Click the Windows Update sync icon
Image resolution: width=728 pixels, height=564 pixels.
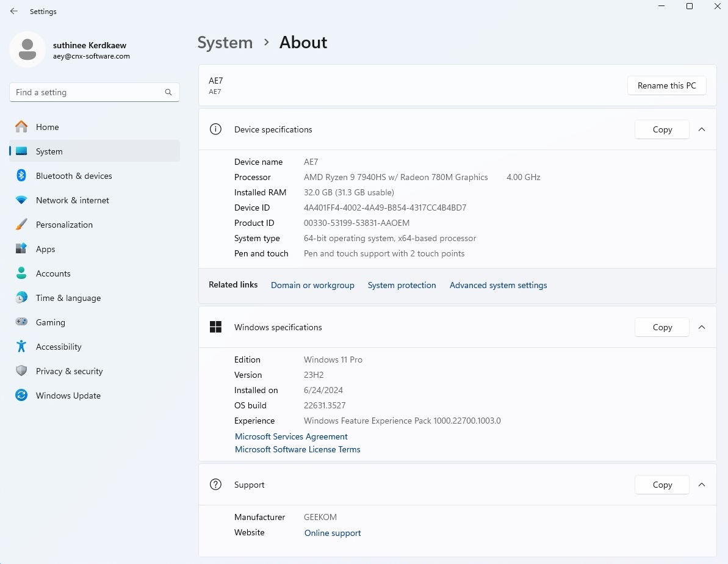coord(21,395)
